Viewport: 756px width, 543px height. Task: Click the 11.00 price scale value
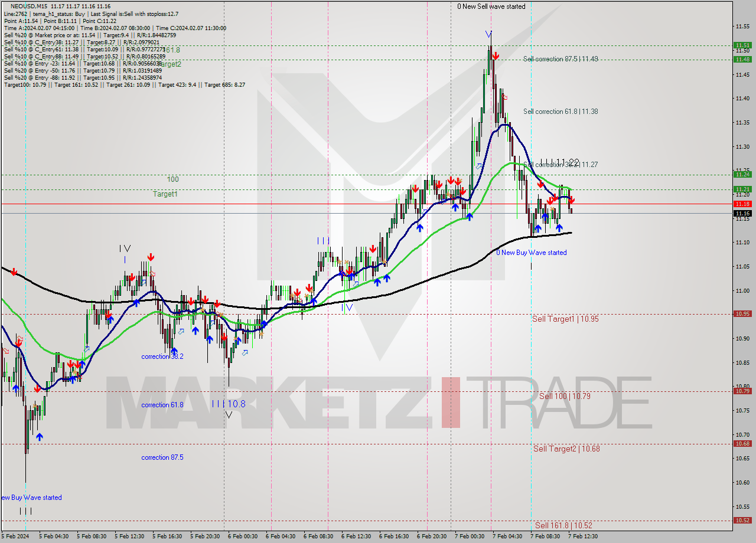coord(742,290)
